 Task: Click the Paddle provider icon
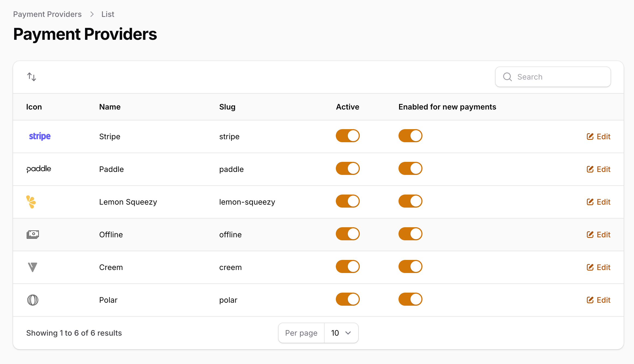click(x=39, y=169)
